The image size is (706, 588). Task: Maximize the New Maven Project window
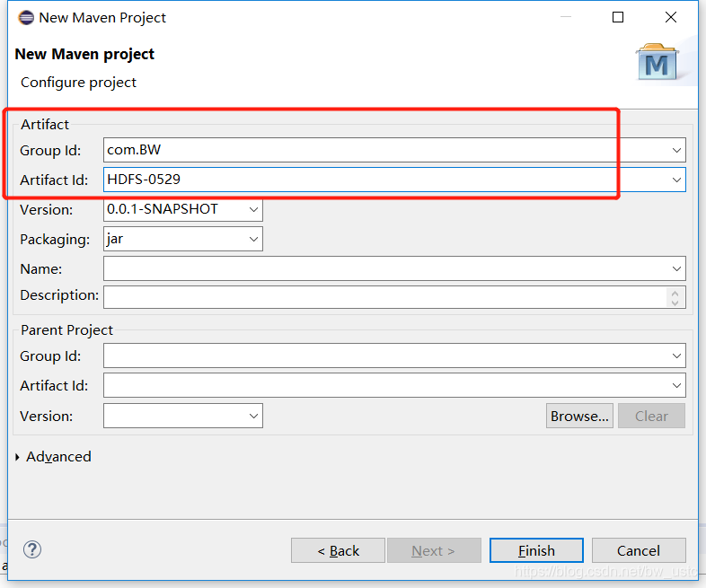618,17
